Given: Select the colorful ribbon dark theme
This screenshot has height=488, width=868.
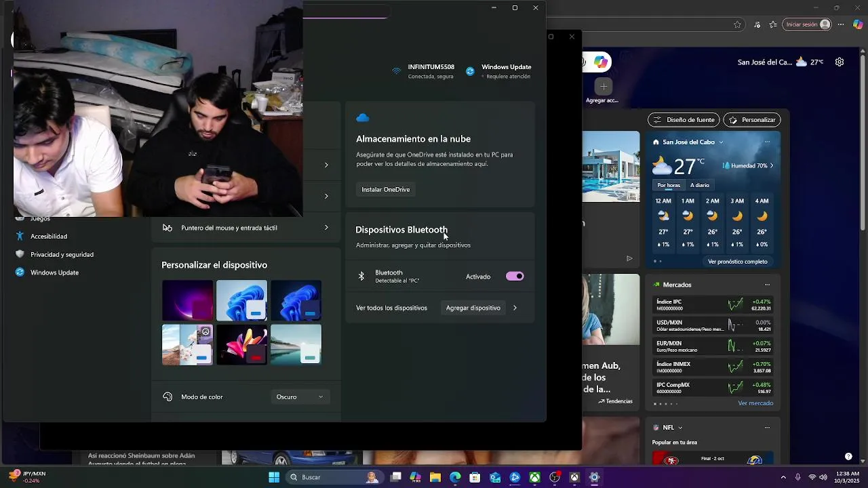Looking at the screenshot, I should (x=241, y=344).
